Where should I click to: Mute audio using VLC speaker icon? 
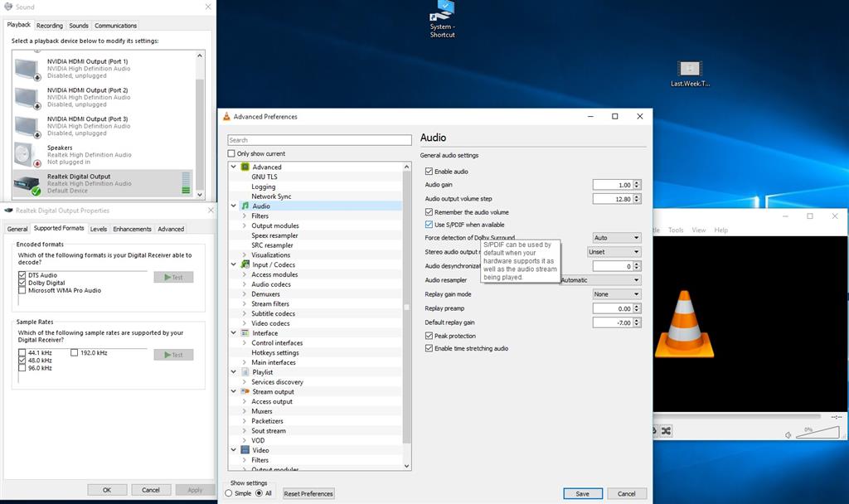coord(788,434)
